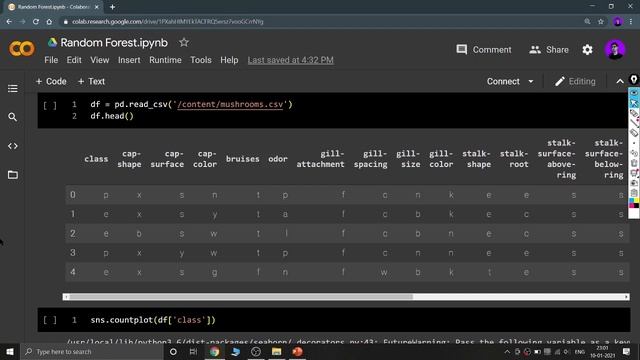Open File Explorer from the taskbar

276,351
